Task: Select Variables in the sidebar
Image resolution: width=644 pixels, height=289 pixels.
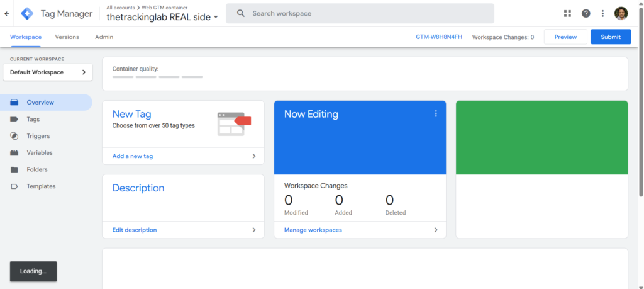Action: point(39,152)
